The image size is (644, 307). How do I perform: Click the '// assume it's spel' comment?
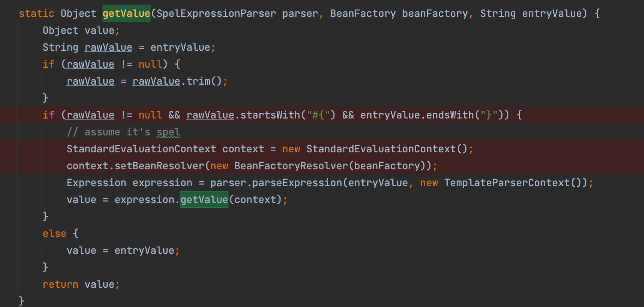pos(123,132)
